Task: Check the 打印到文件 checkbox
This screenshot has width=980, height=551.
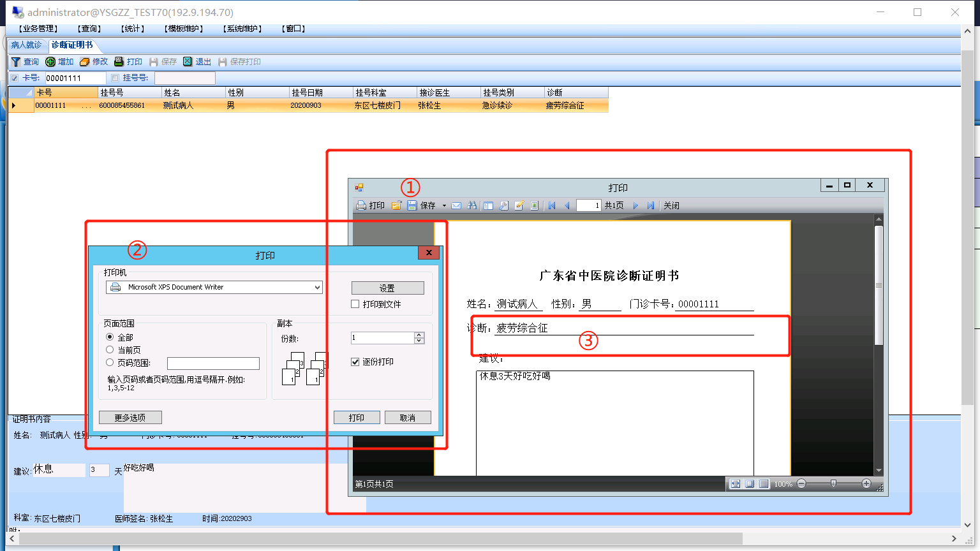Action: (355, 304)
